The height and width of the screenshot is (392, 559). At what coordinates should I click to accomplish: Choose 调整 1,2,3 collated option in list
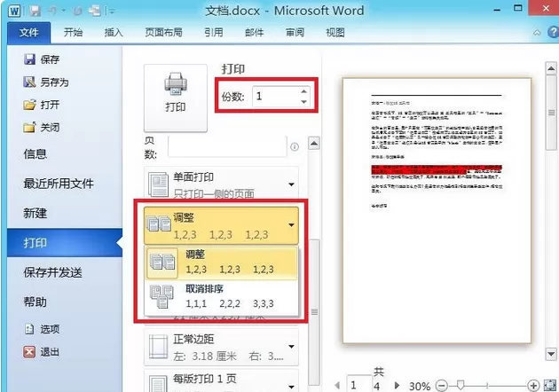(x=221, y=263)
